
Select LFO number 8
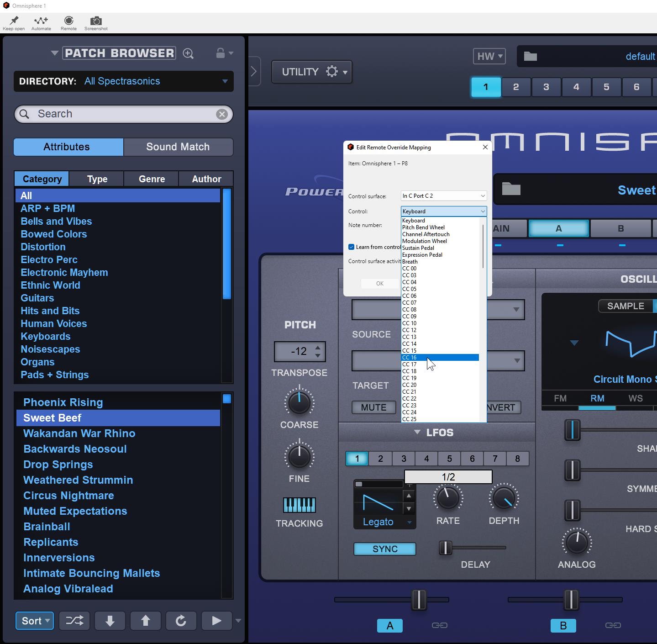517,459
